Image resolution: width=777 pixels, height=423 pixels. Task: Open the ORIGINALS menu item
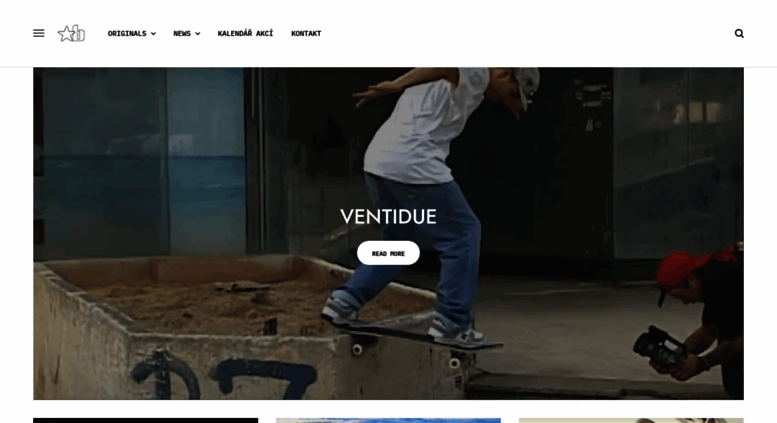127,33
